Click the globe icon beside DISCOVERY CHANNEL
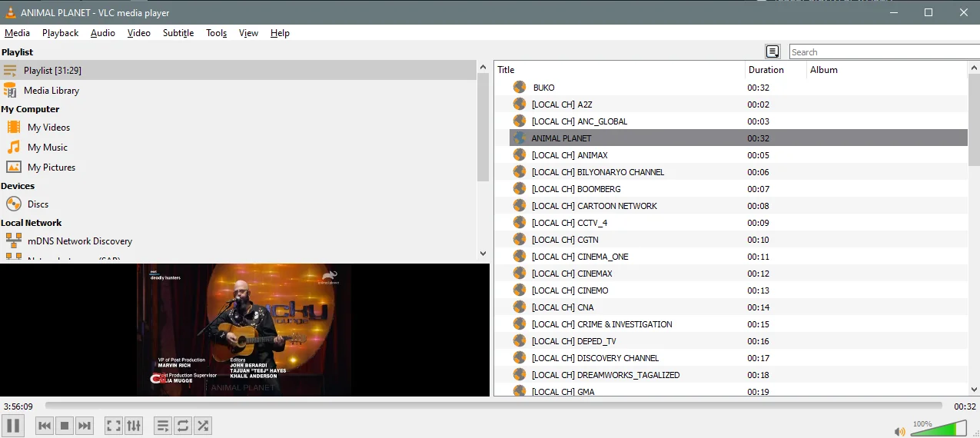 pyautogui.click(x=520, y=358)
